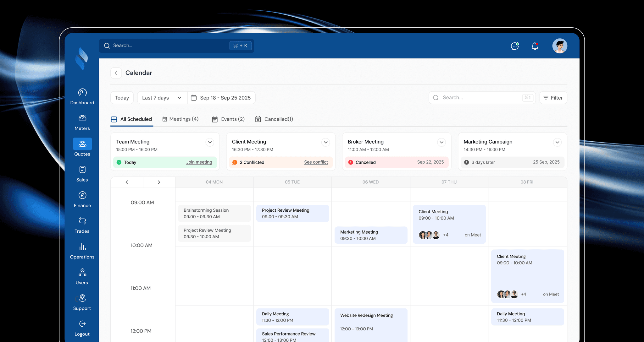Image resolution: width=644 pixels, height=342 pixels.
Task: Click the See conflict link
Action: [x=316, y=162]
